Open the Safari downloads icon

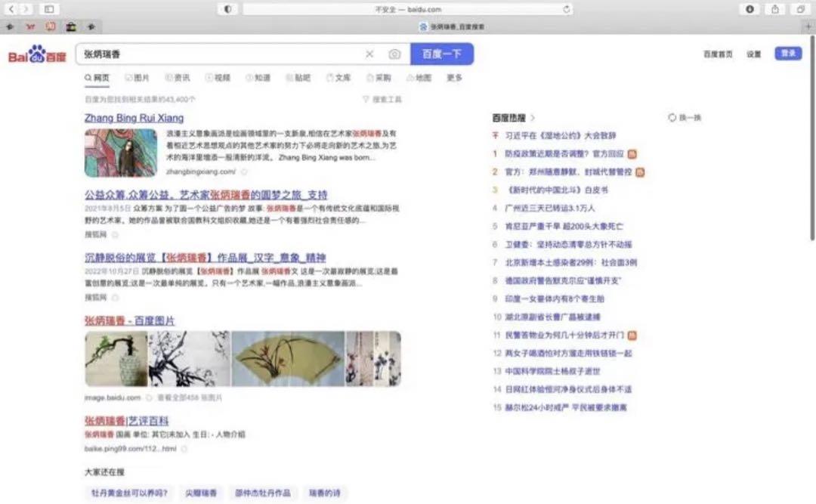tap(750, 9)
